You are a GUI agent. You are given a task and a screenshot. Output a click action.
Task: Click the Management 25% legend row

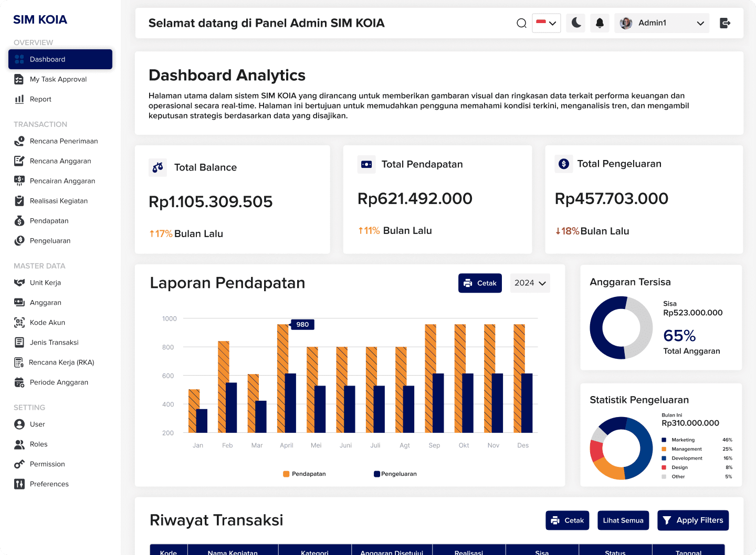point(697,449)
